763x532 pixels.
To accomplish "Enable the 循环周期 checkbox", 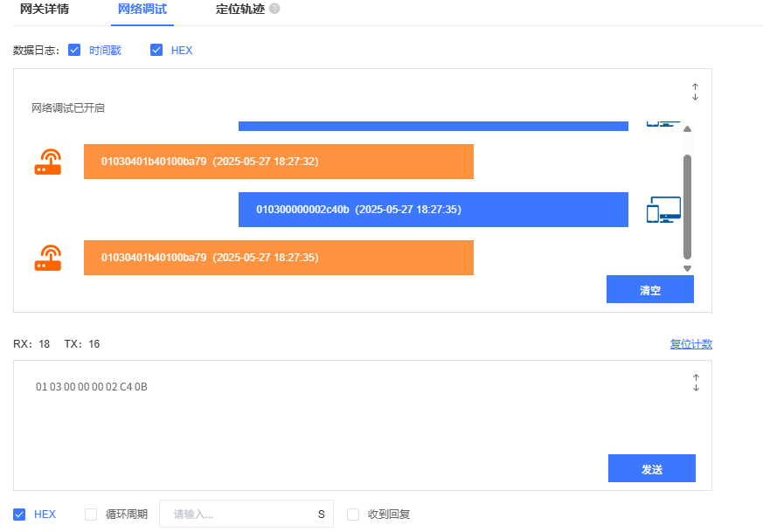I will (91, 515).
